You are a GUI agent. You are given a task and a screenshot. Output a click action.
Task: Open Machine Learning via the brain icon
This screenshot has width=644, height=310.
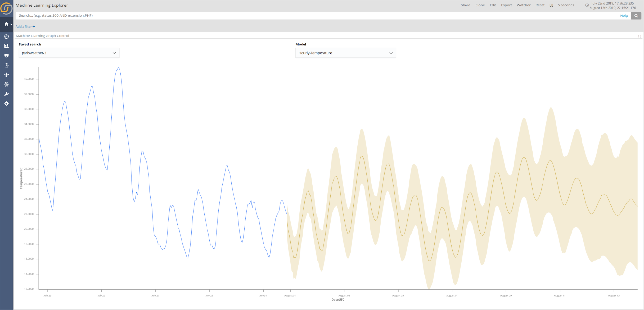pos(6,85)
